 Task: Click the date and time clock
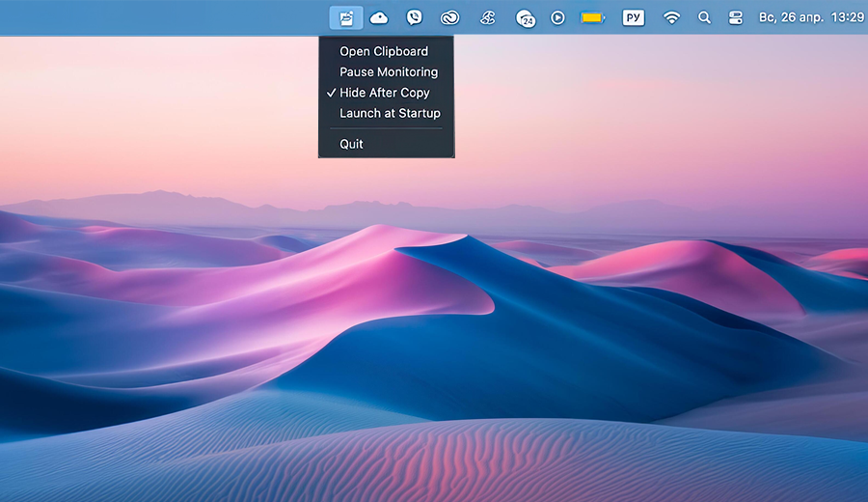click(x=811, y=17)
